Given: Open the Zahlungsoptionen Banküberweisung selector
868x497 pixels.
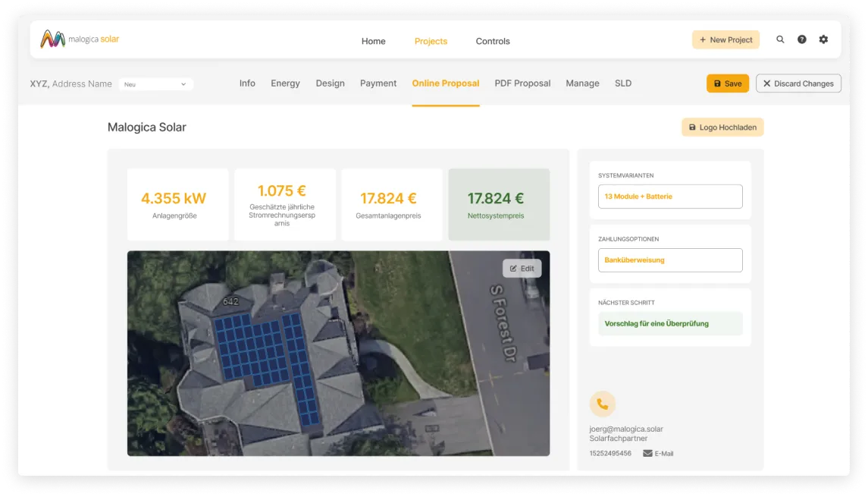Looking at the screenshot, I should pos(669,260).
